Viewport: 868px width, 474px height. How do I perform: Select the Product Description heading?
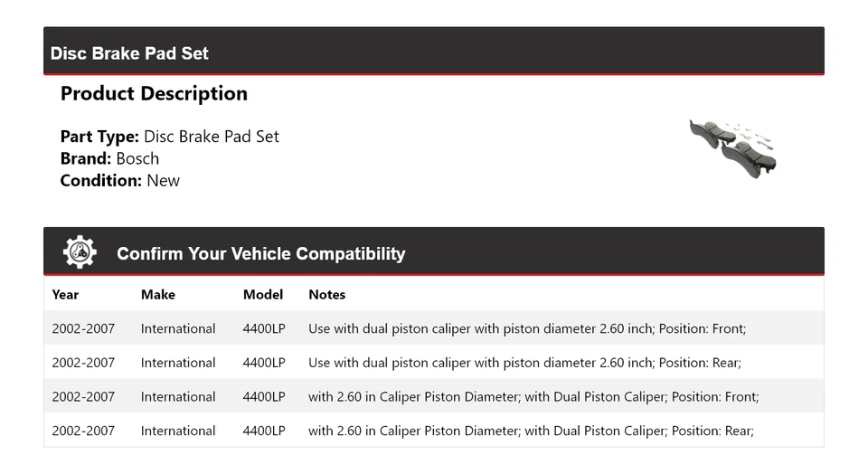pyautogui.click(x=154, y=93)
